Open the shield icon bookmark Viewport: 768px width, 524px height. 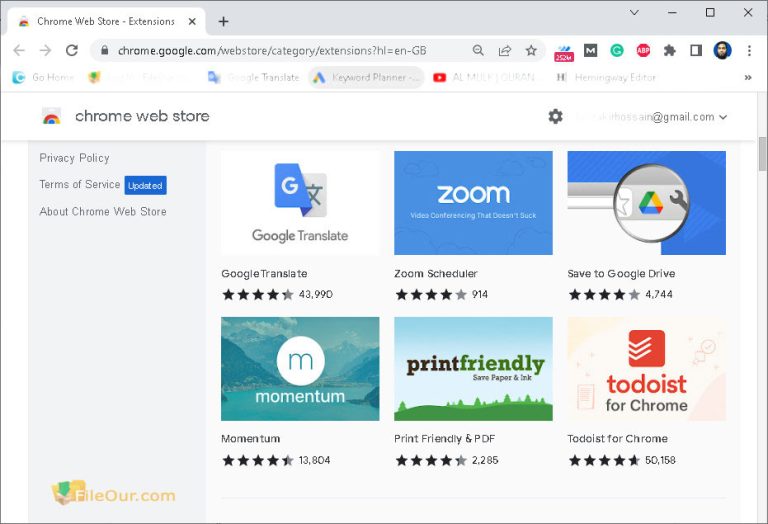coord(94,77)
